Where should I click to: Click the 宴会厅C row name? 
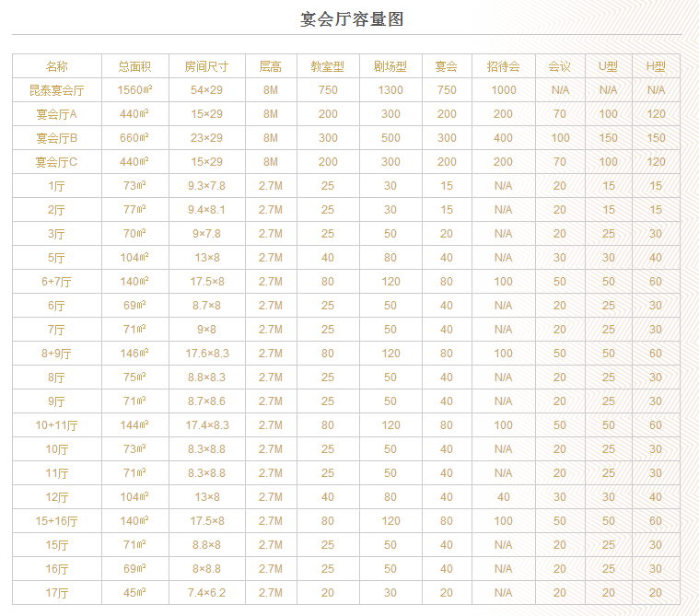click(56, 162)
